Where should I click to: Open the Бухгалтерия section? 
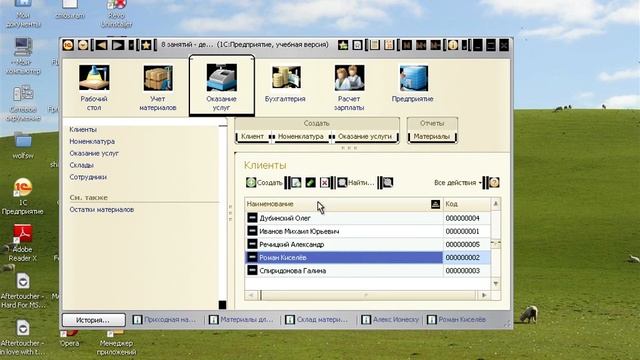285,84
